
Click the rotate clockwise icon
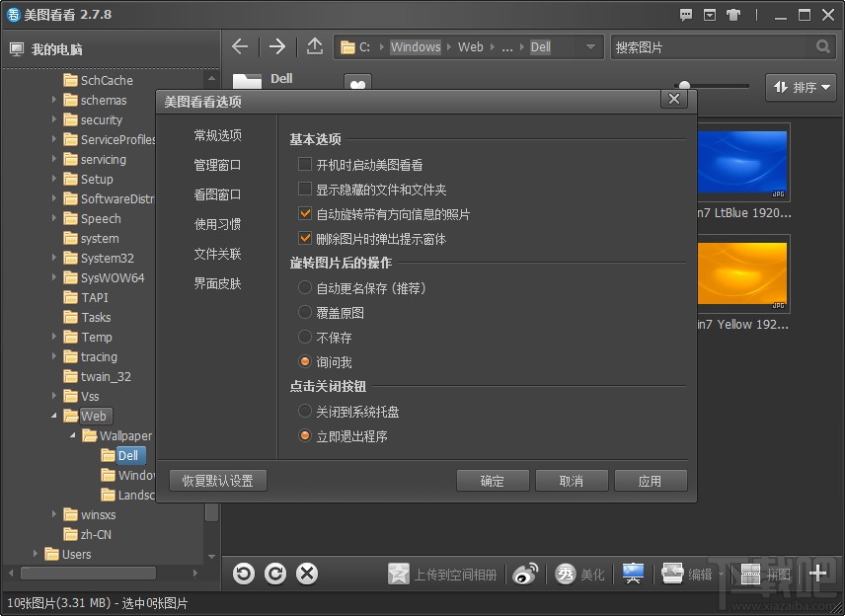[x=275, y=574]
